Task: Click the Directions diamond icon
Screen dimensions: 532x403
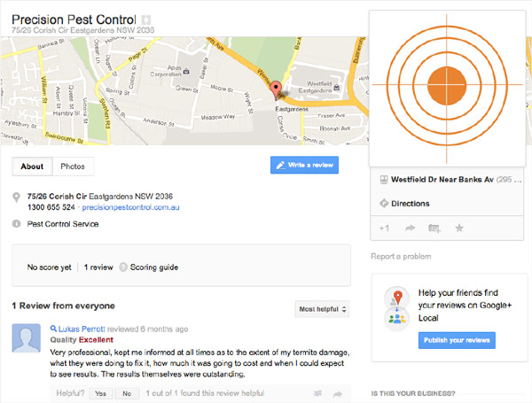Action: coord(384,204)
